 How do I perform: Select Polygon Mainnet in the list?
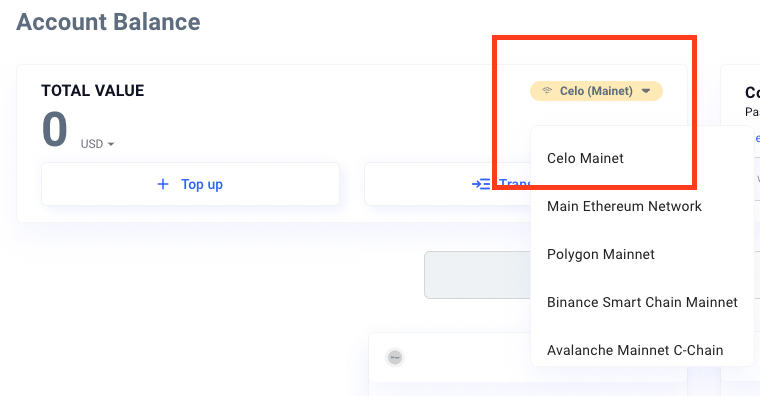pos(601,254)
